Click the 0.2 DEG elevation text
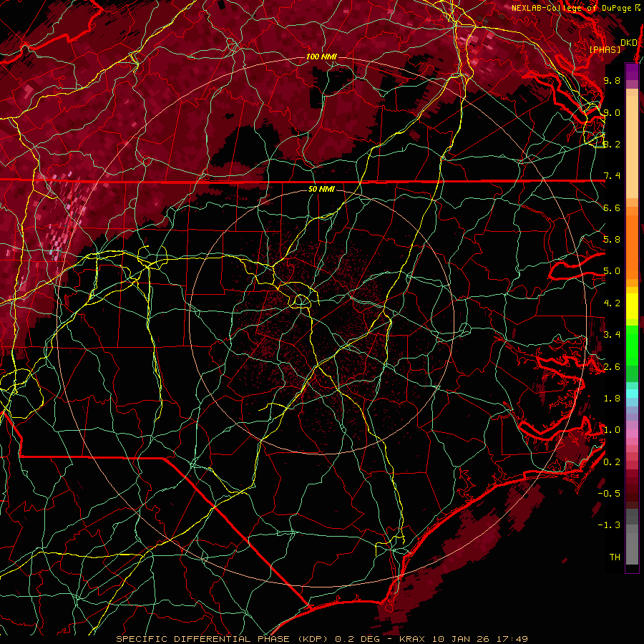The height and width of the screenshot is (644, 644). [x=357, y=639]
